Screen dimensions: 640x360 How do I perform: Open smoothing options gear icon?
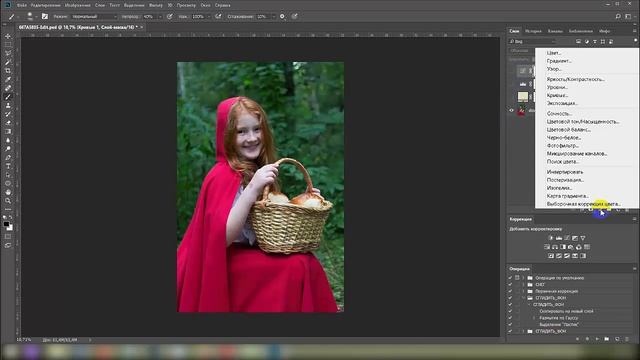tap(282, 16)
